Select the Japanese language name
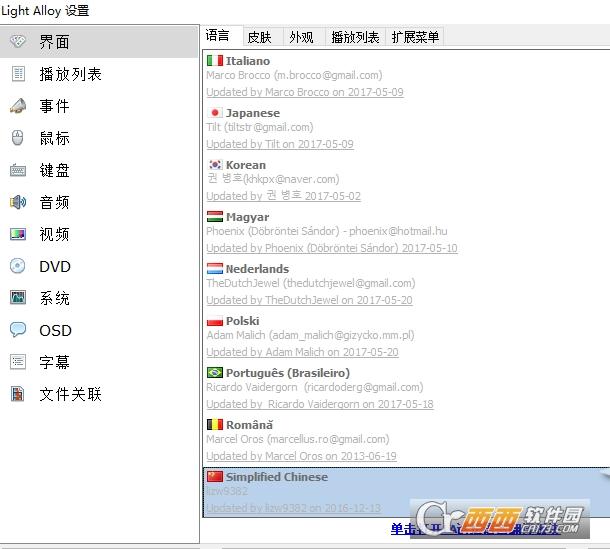610x549 pixels. pos(253,113)
